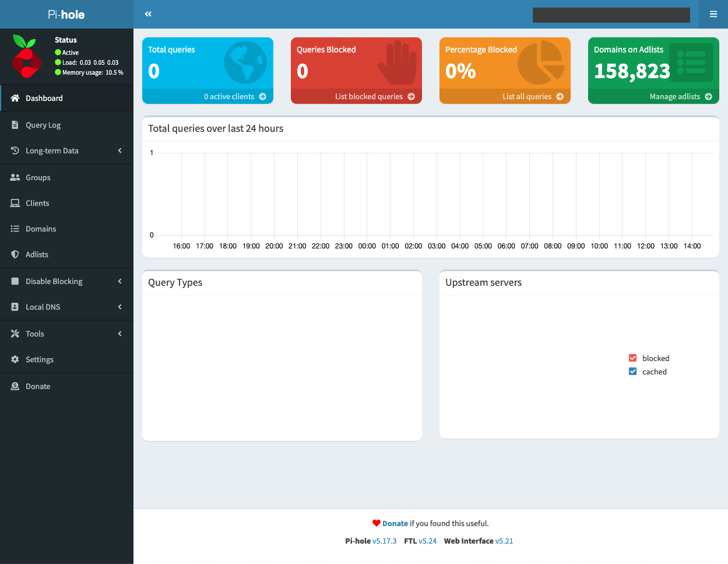Open Dashboard menu item
The width and height of the screenshot is (728, 564).
pos(66,98)
